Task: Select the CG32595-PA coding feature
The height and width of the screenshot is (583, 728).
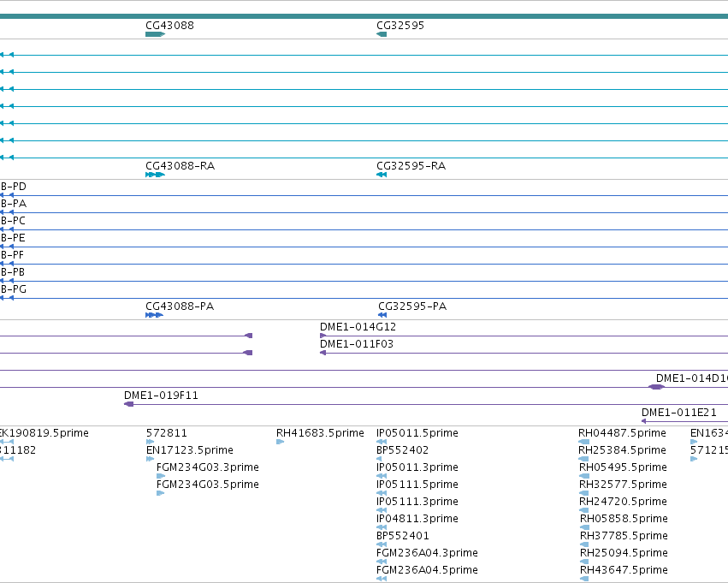Action: tap(382, 315)
